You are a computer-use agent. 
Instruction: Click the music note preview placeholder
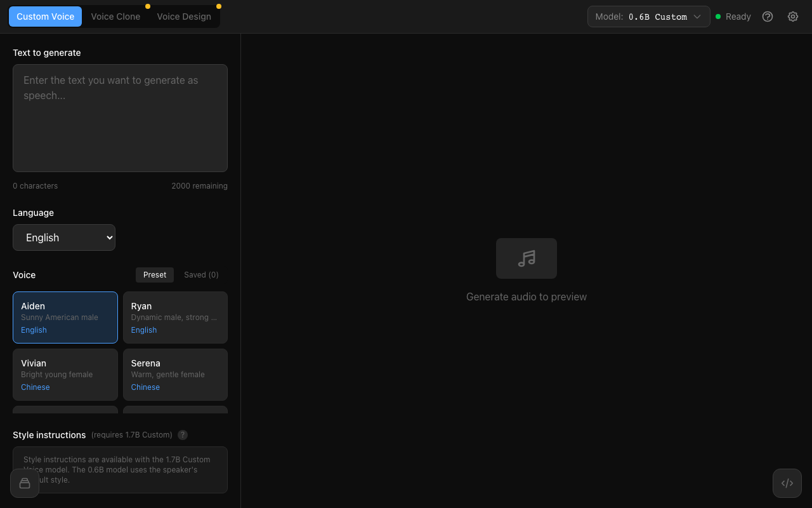coord(527,258)
